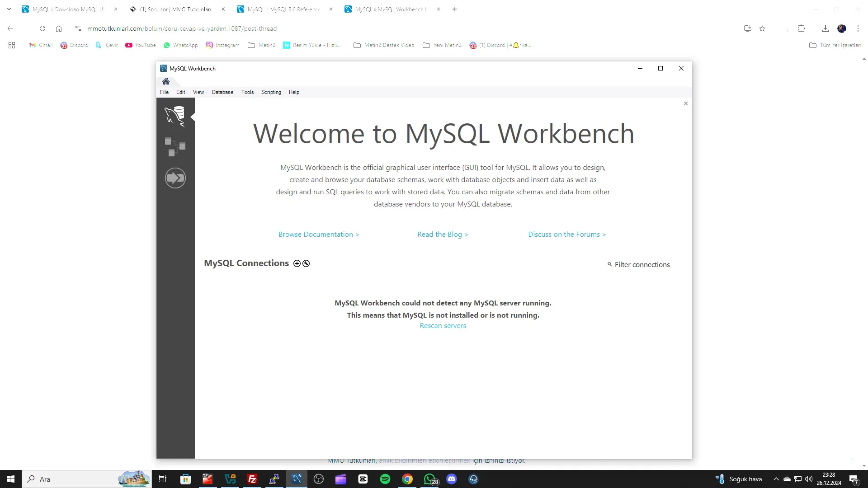Open the Help menu in MySQL Workbench

coord(294,92)
